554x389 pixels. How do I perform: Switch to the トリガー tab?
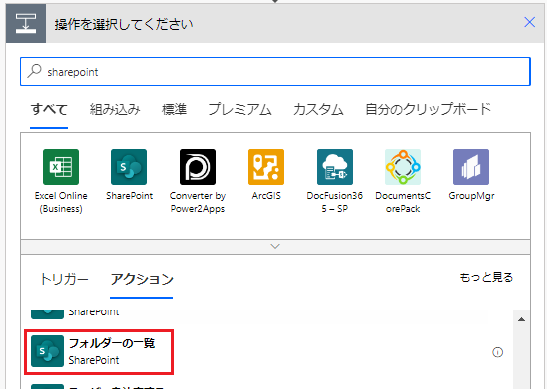64,279
